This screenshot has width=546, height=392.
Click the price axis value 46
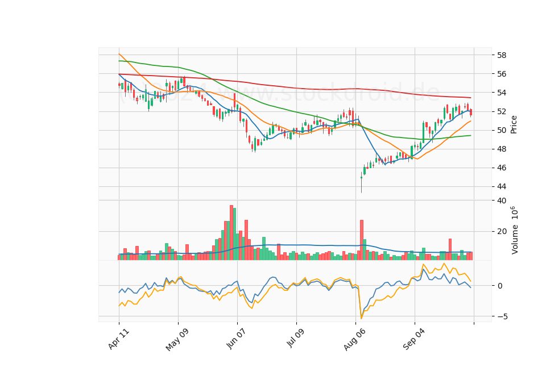tap(502, 168)
